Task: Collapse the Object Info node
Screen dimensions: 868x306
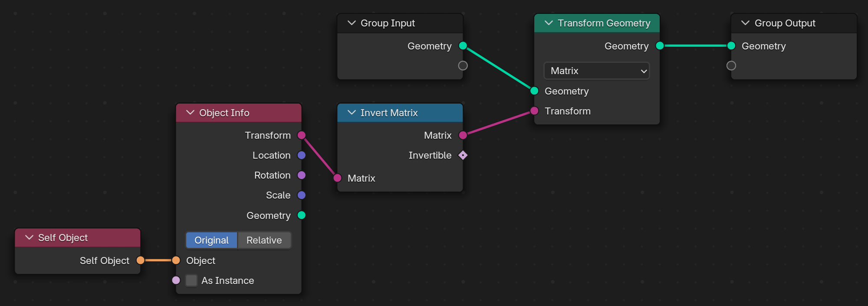Action: [190, 113]
